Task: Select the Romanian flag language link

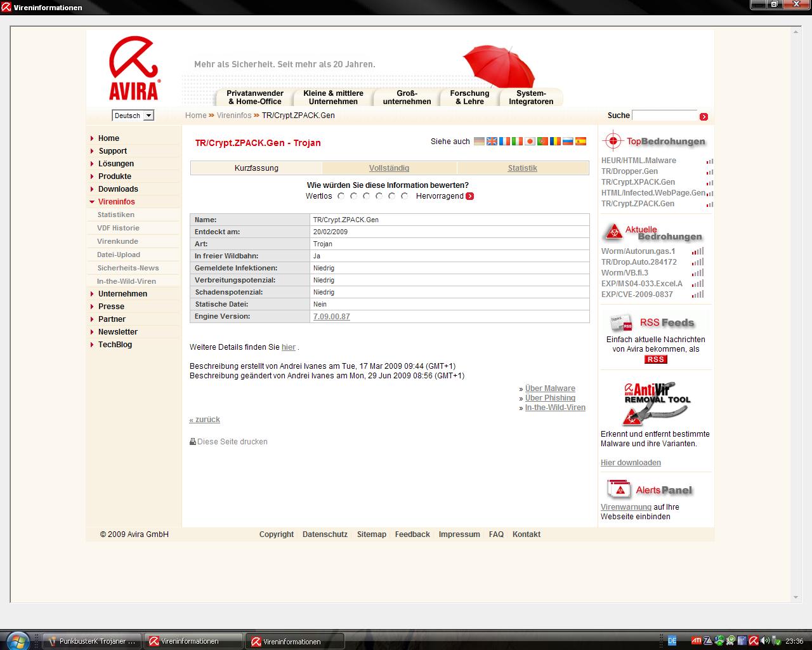Action: pos(555,142)
